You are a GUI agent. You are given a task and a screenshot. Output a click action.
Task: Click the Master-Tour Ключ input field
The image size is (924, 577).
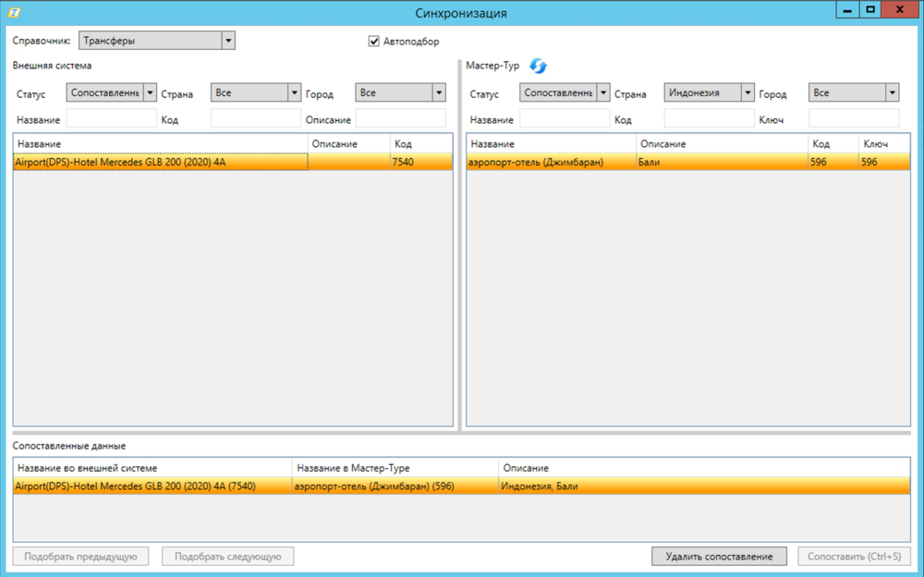(853, 119)
